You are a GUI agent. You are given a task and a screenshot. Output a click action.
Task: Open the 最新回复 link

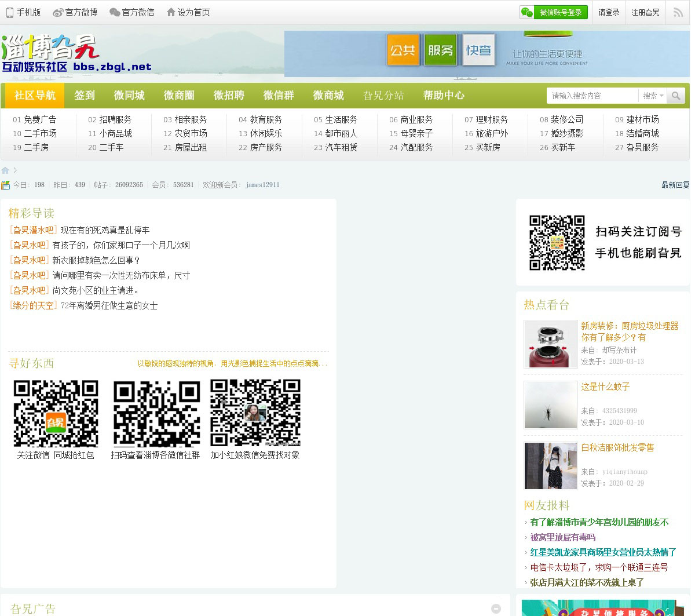point(675,185)
